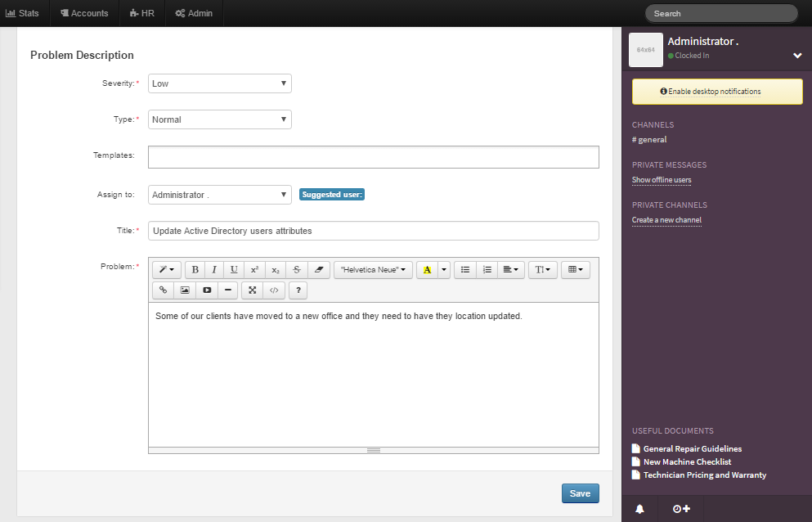This screenshot has height=522, width=812.
Task: Open the Accounts menu
Action: point(84,13)
